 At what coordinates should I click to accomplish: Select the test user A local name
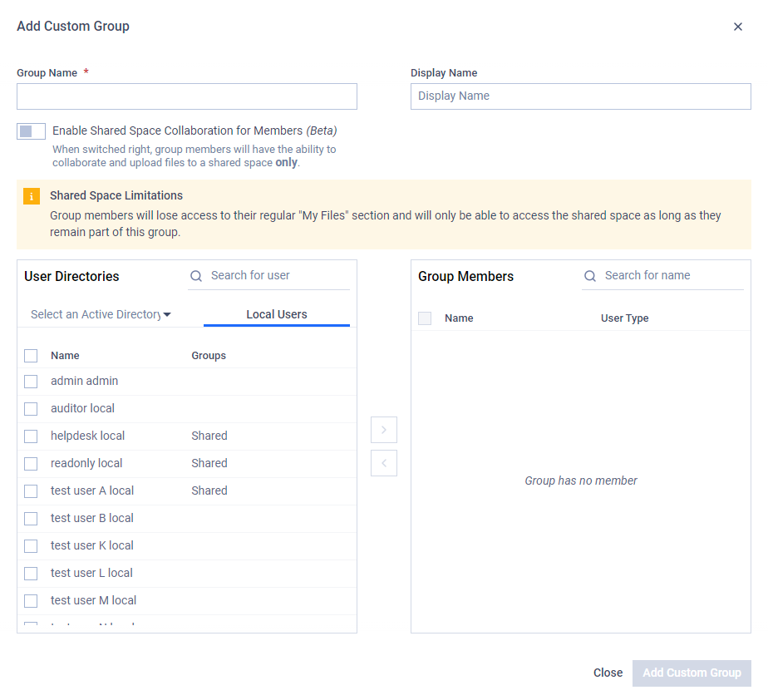click(92, 490)
